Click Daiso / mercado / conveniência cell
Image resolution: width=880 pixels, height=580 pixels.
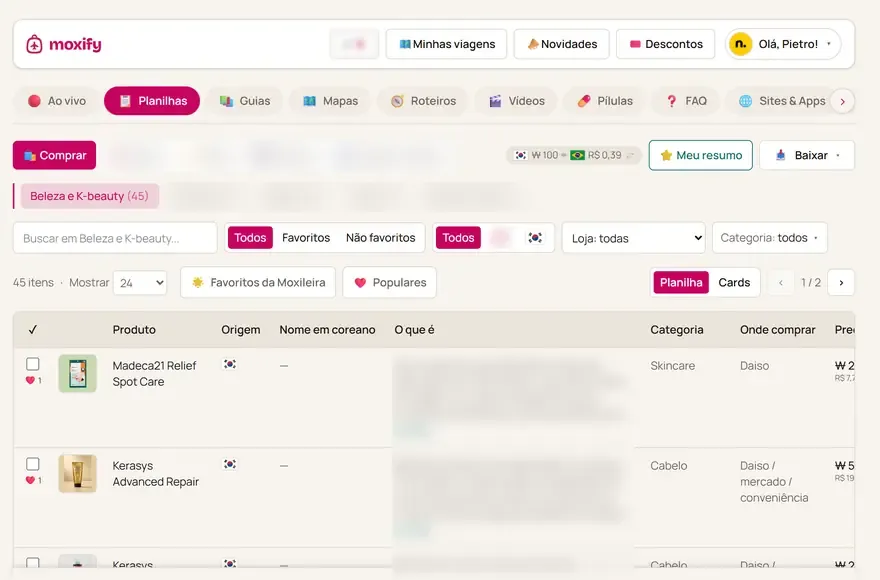tap(774, 482)
